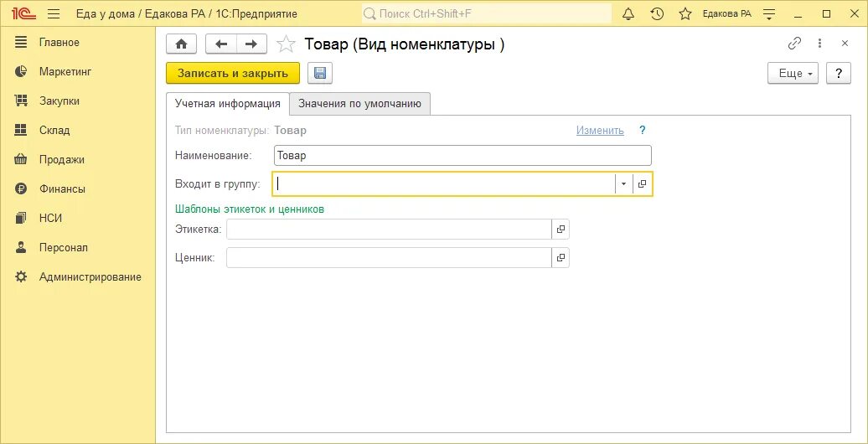Open Ценник template via open icon
868x444 pixels.
point(561,257)
